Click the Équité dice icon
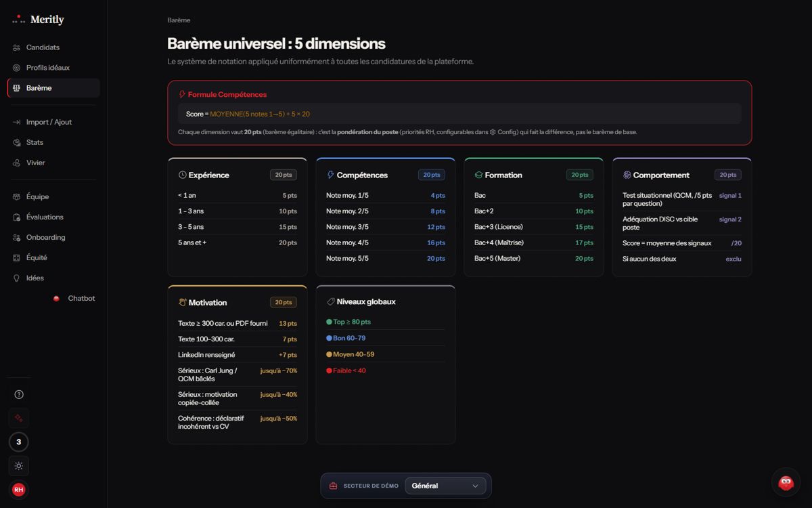812x508 pixels. 17,257
